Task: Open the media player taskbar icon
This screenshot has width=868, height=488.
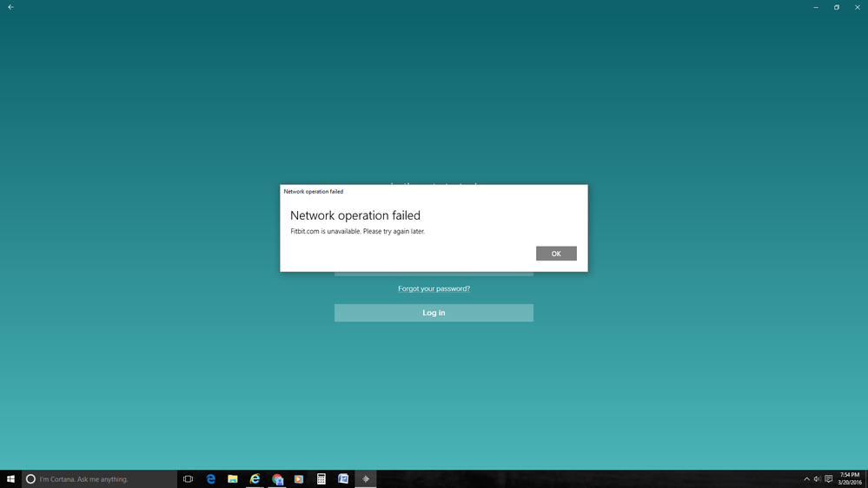Action: pos(299,479)
